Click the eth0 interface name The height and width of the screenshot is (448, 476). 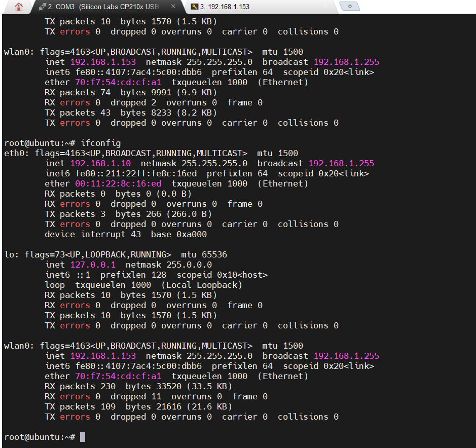point(14,153)
